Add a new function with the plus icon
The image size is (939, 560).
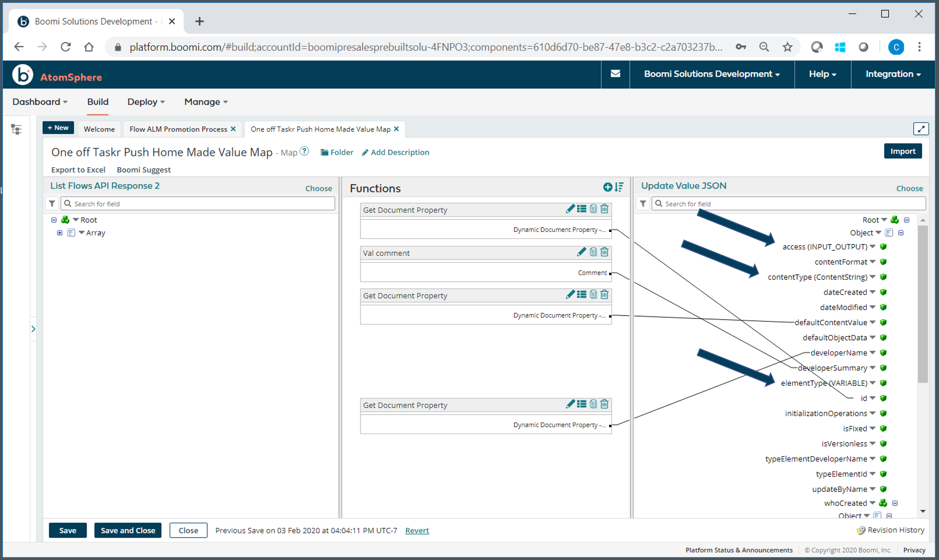(607, 188)
